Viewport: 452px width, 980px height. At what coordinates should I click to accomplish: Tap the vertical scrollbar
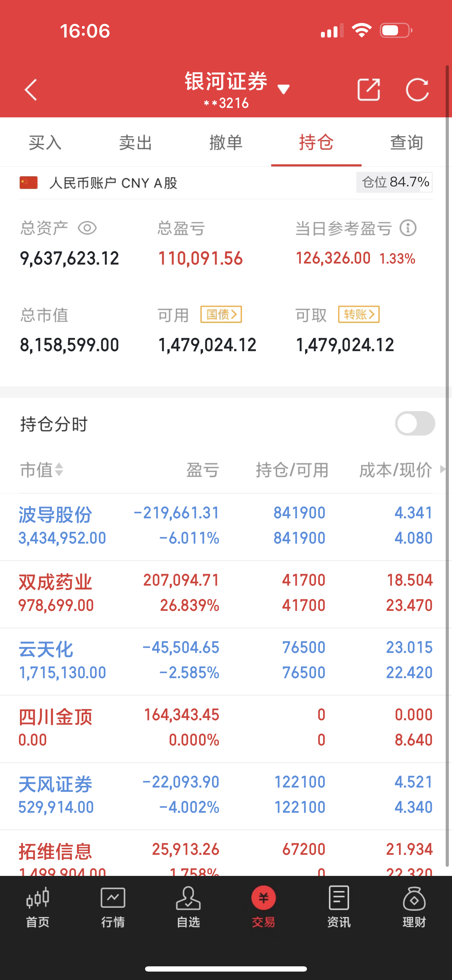[448, 466]
